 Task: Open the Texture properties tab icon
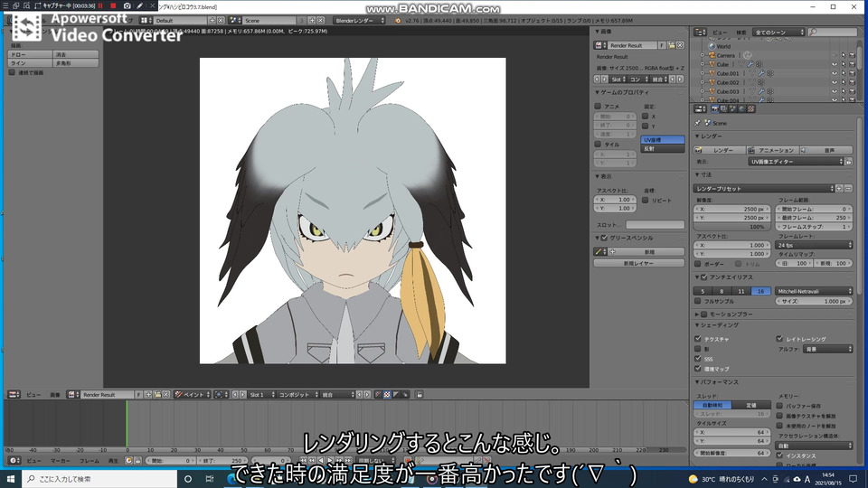(x=750, y=109)
